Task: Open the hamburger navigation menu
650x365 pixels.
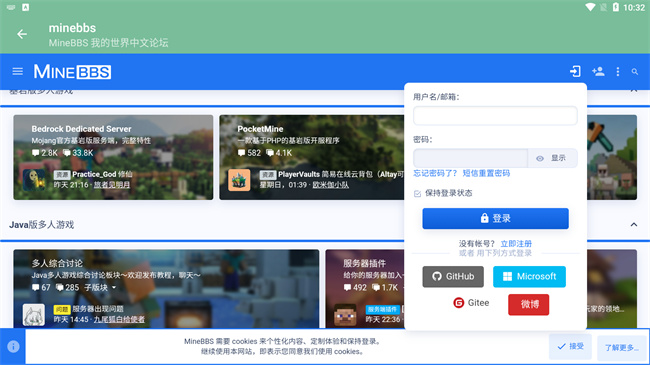Action: click(x=17, y=72)
